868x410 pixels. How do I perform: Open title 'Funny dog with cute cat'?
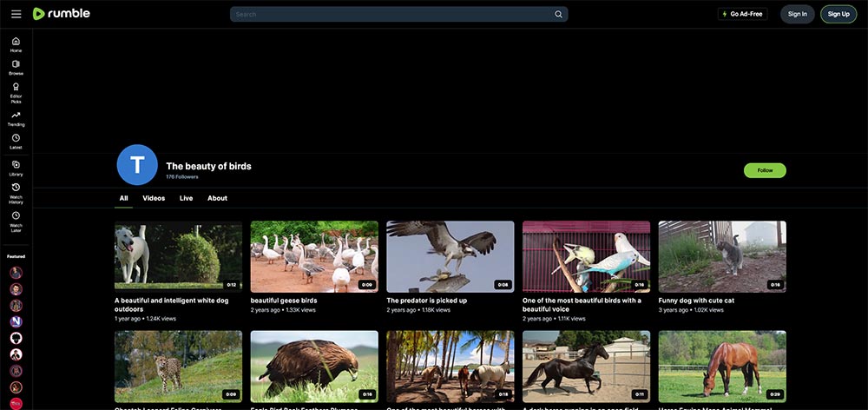[696, 301]
